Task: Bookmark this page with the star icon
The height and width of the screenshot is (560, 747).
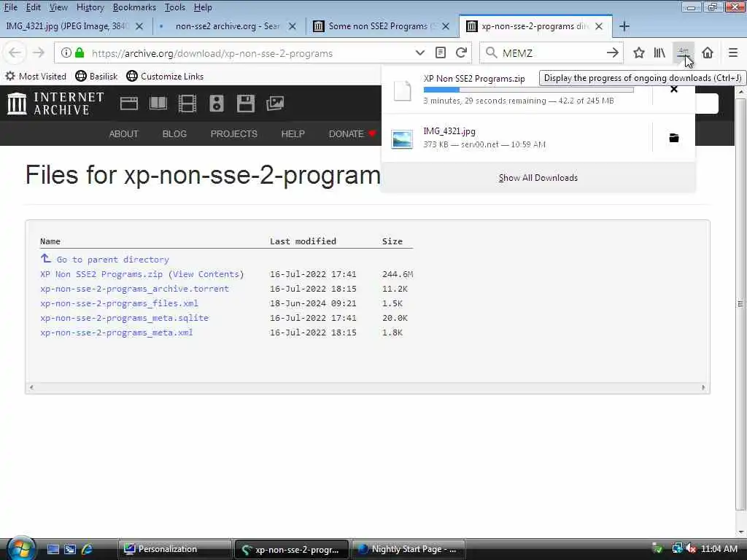Action: click(639, 52)
